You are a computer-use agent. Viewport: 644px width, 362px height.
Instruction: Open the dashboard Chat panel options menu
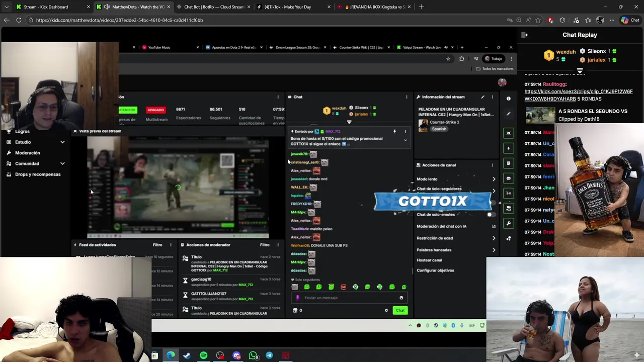pos(407,97)
